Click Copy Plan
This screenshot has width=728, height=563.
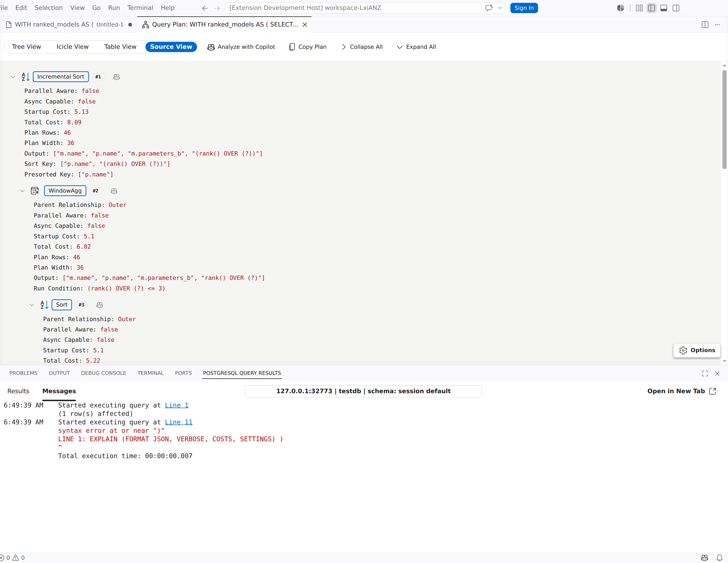click(308, 47)
